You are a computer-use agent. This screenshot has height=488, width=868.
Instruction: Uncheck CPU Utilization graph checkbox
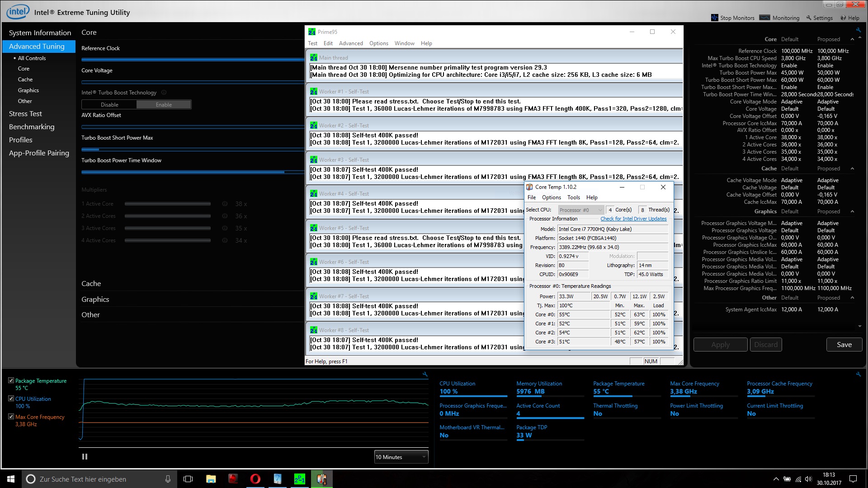11,399
